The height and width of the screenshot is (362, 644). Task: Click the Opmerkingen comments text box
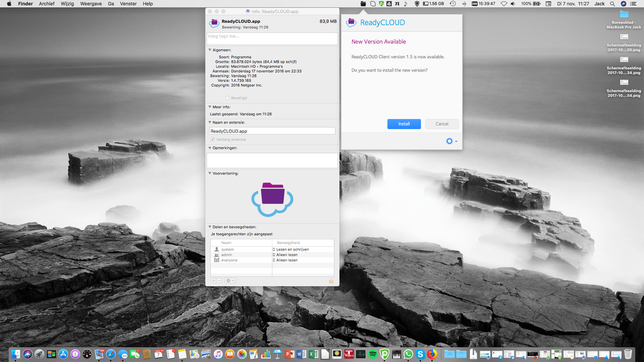point(272,160)
